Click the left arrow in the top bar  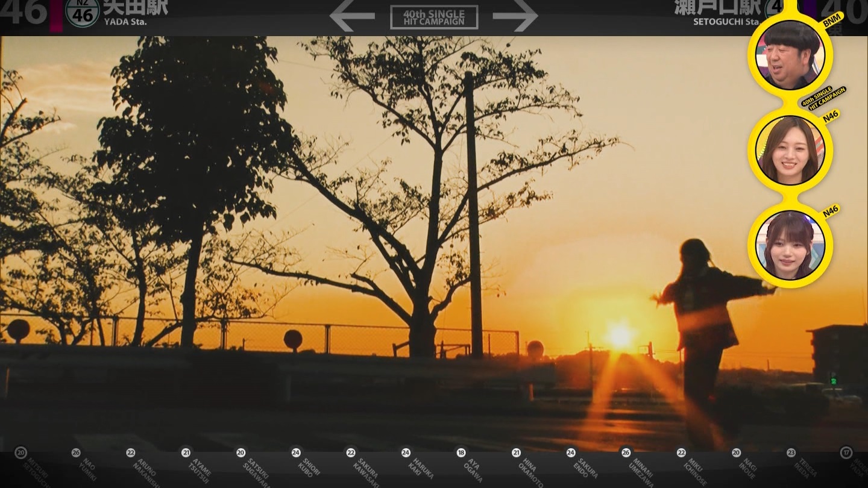[352, 16]
